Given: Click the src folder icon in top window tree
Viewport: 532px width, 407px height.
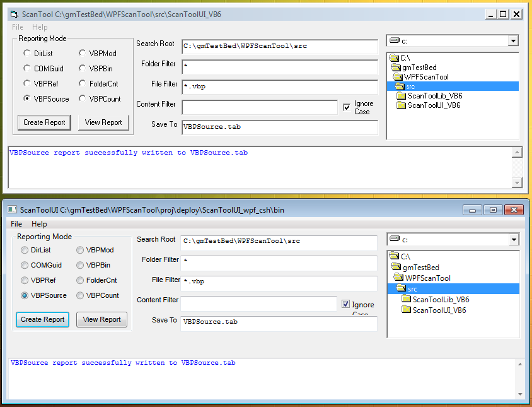Looking at the screenshot, I should pos(399,86).
